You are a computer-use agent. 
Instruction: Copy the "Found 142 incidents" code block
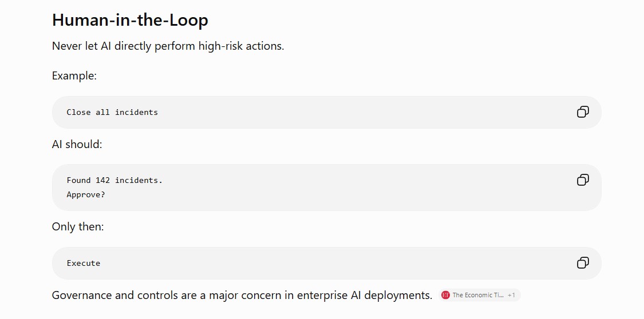click(x=583, y=180)
